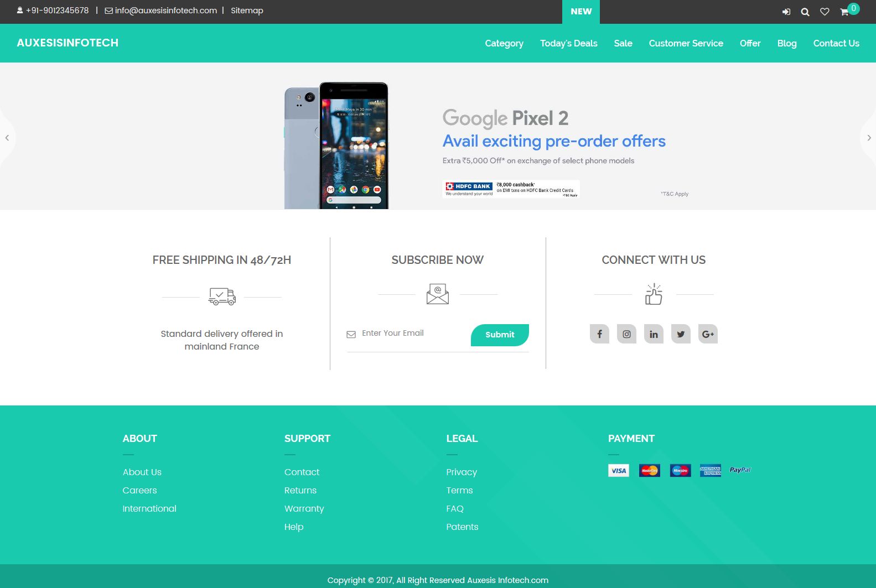Click the 'Google Pixel 2' banner title
Image resolution: width=876 pixels, height=588 pixels.
pyautogui.click(x=505, y=118)
